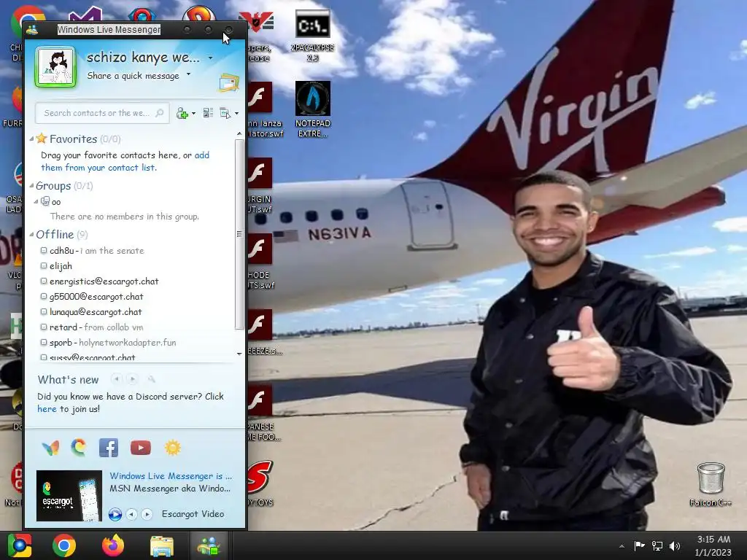Collapse the oo group

click(36, 202)
